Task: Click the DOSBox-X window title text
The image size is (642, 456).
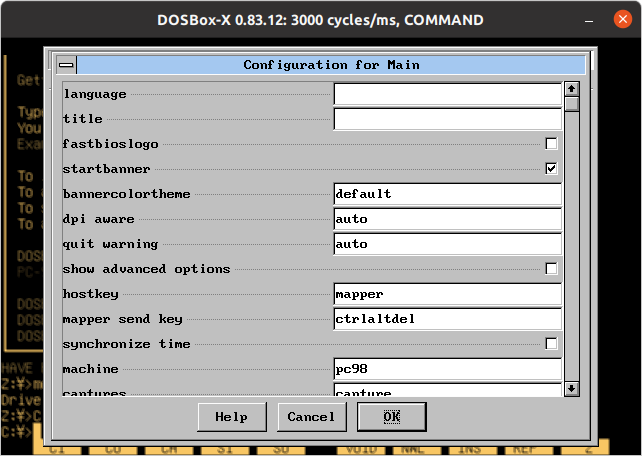Action: click(320, 20)
